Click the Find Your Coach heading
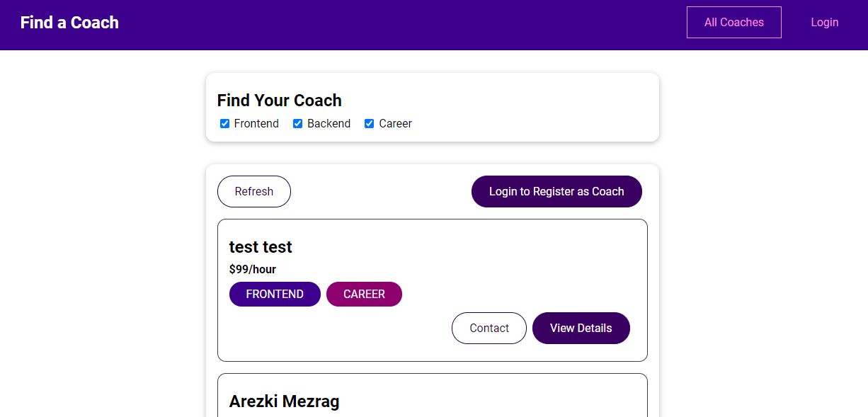The image size is (868, 417). coord(279,101)
